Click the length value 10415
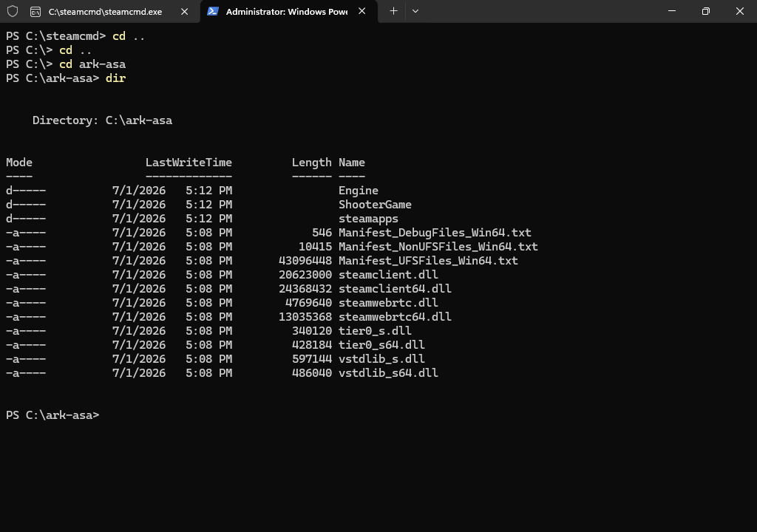This screenshot has height=532, width=757. coord(315,247)
